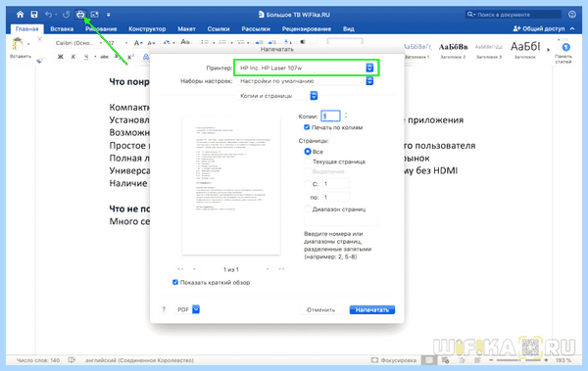Click the Cut scissors icon

click(39, 39)
